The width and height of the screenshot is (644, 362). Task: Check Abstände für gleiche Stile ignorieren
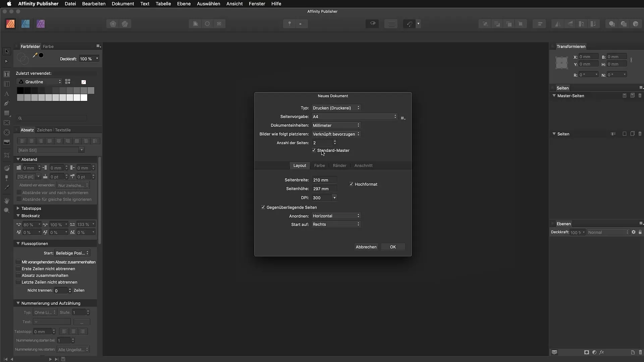coord(19,199)
